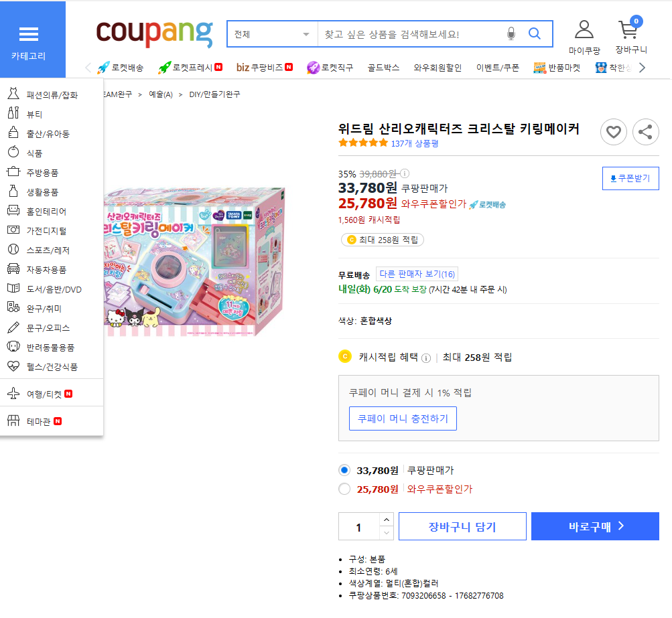Decrease quantity with the down arrow
672x618 pixels.
(387, 533)
